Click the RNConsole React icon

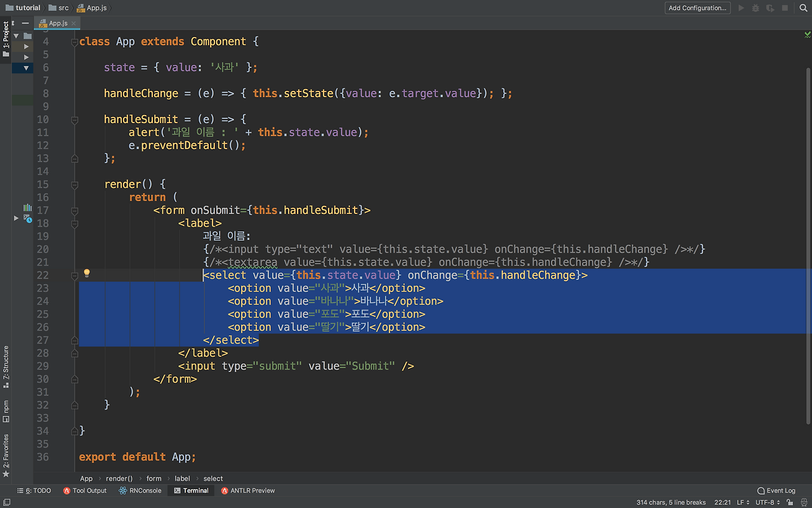pos(122,491)
